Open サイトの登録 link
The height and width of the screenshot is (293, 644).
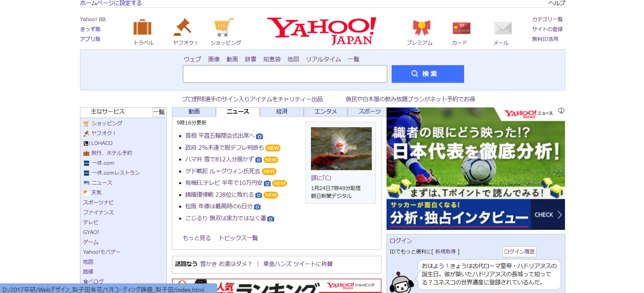pos(547,29)
